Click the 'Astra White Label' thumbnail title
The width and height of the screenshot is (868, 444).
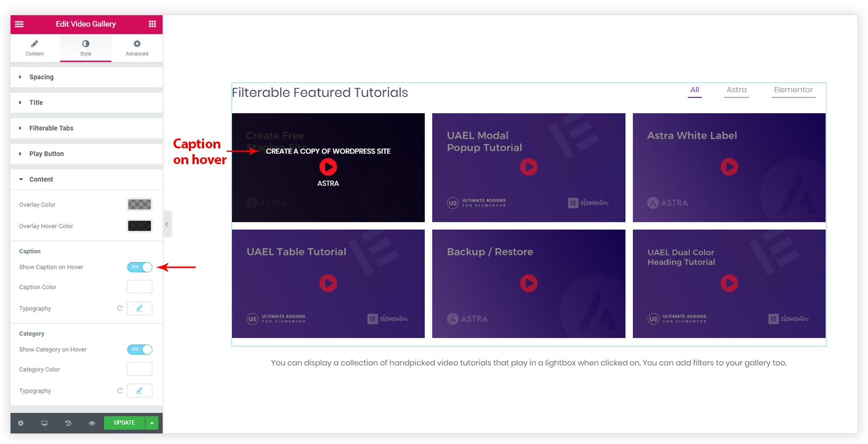692,135
